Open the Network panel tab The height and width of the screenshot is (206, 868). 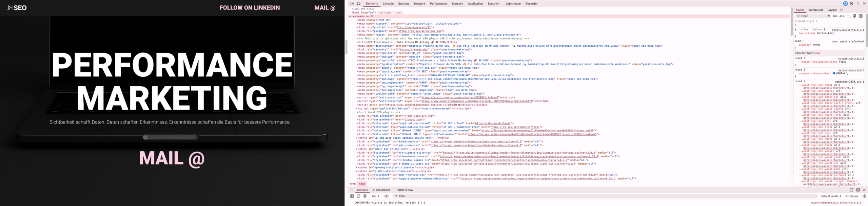point(419,4)
